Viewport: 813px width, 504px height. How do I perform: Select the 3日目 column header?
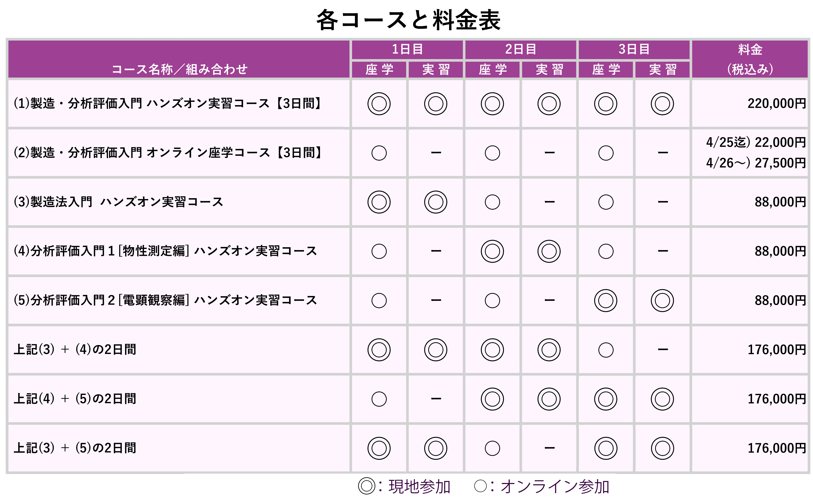634,49
